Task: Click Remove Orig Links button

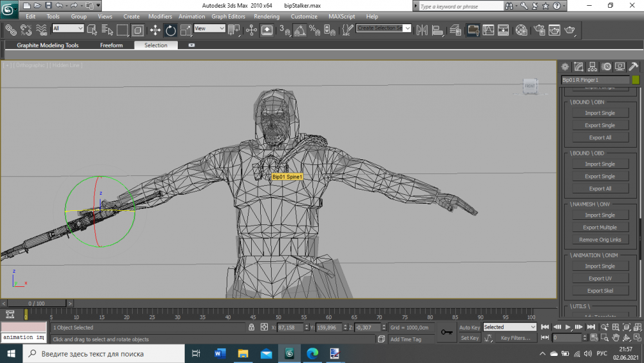Action: coord(600,240)
